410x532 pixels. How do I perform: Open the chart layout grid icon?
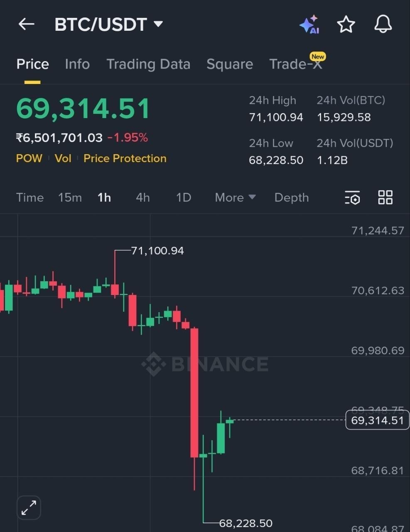point(385,197)
